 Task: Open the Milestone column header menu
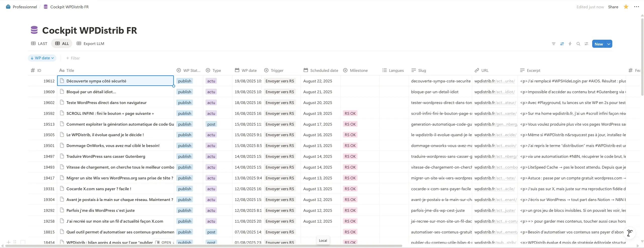click(360, 70)
